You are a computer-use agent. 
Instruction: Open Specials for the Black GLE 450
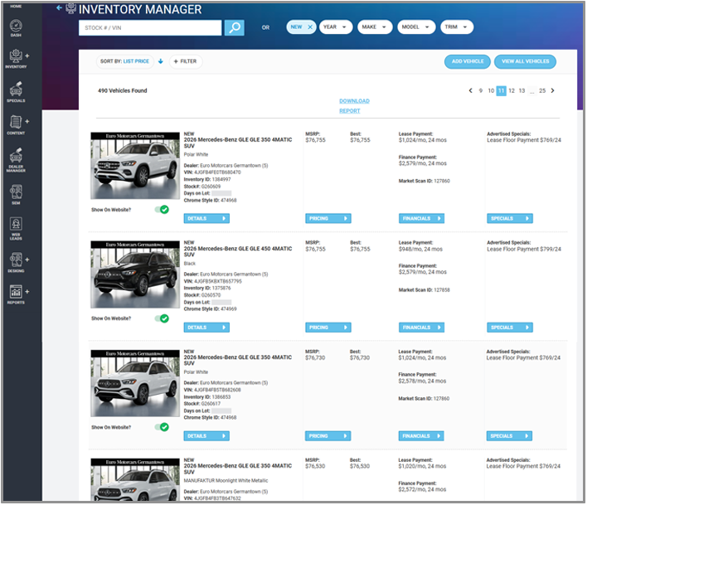click(x=510, y=328)
